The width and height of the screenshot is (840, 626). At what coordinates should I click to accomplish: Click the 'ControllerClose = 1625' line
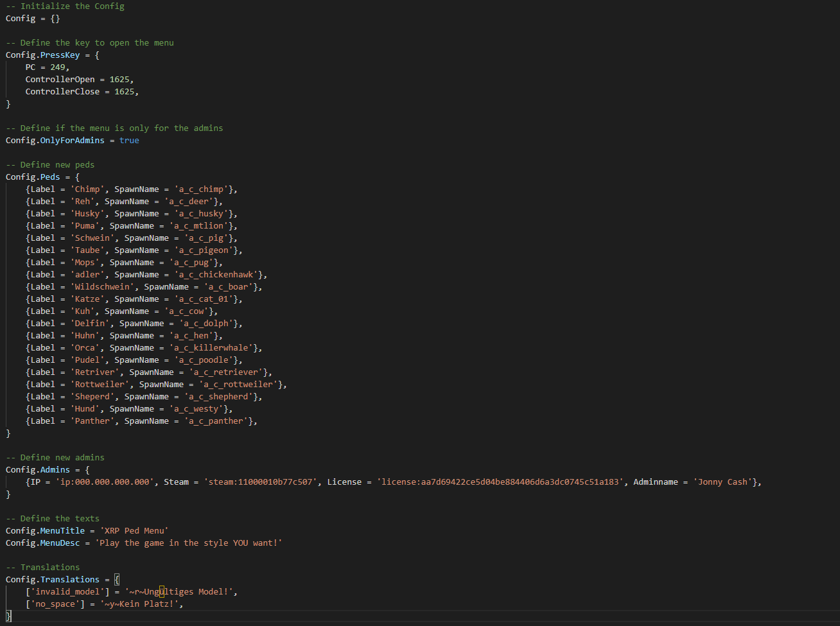click(x=82, y=91)
